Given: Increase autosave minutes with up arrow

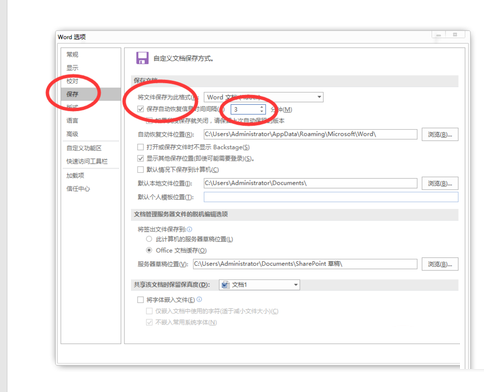Looking at the screenshot, I should click(x=262, y=107).
